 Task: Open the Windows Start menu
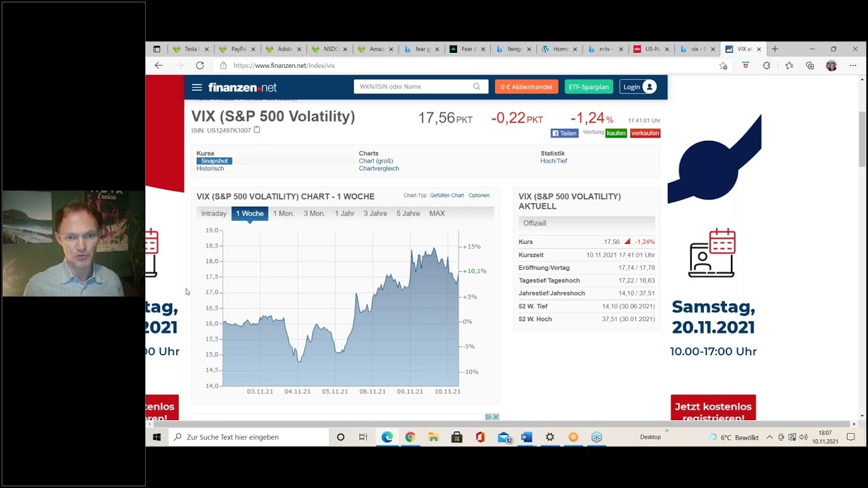click(157, 437)
